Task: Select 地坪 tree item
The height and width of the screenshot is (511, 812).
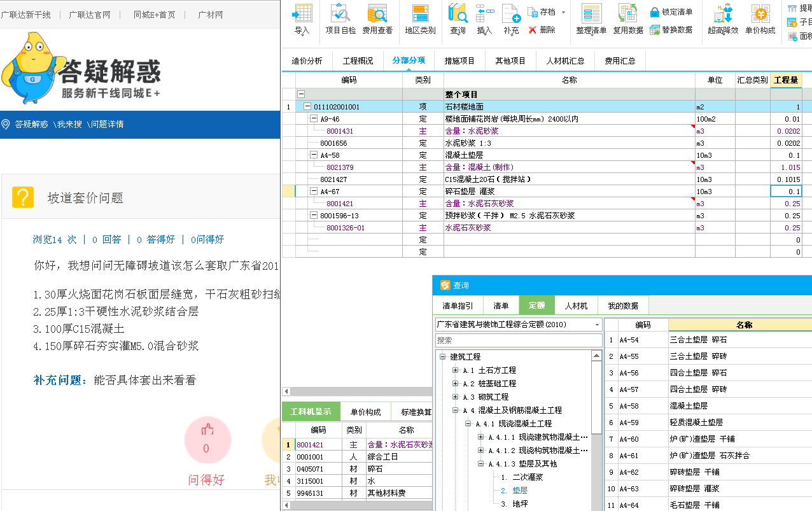Action: click(x=520, y=504)
